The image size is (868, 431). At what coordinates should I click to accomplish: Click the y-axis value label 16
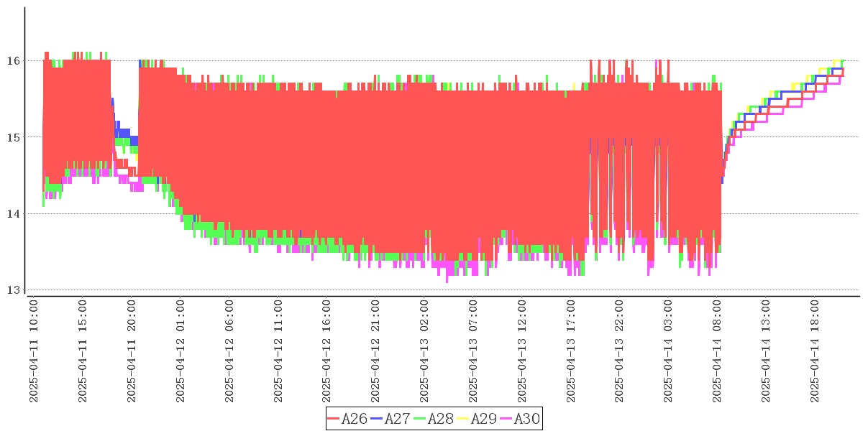(13, 60)
